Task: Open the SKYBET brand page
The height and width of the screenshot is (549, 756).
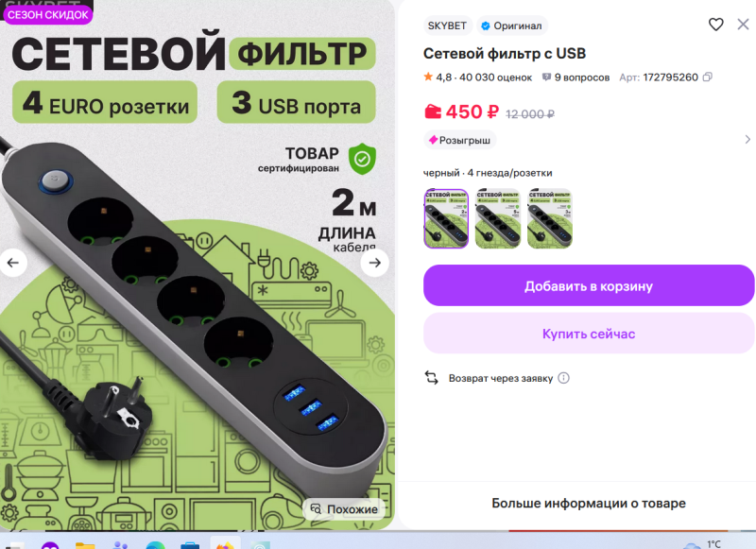Action: [x=447, y=26]
